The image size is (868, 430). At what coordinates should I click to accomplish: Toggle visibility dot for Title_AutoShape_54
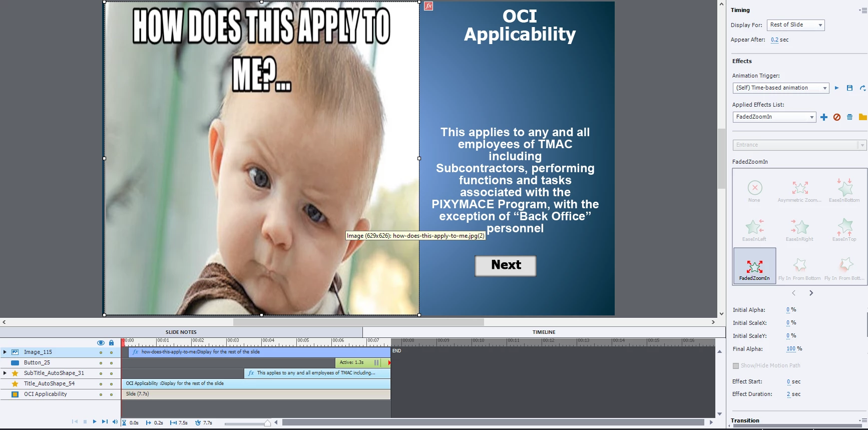coord(101,384)
